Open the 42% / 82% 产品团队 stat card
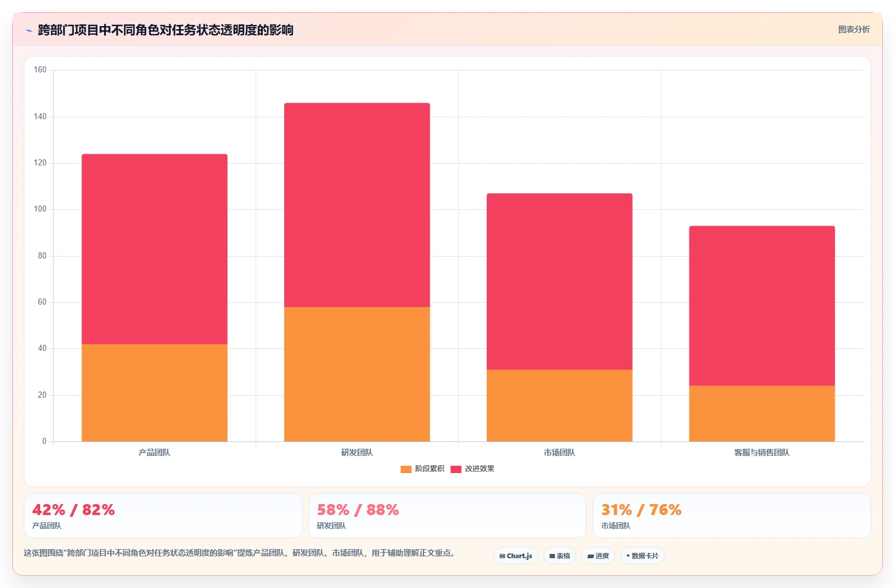The width and height of the screenshot is (895, 588). coord(163,516)
